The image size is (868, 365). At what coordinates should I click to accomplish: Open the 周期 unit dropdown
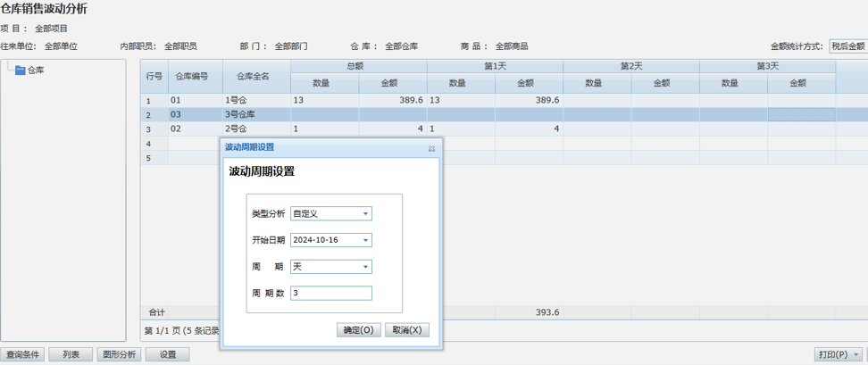pyautogui.click(x=365, y=267)
